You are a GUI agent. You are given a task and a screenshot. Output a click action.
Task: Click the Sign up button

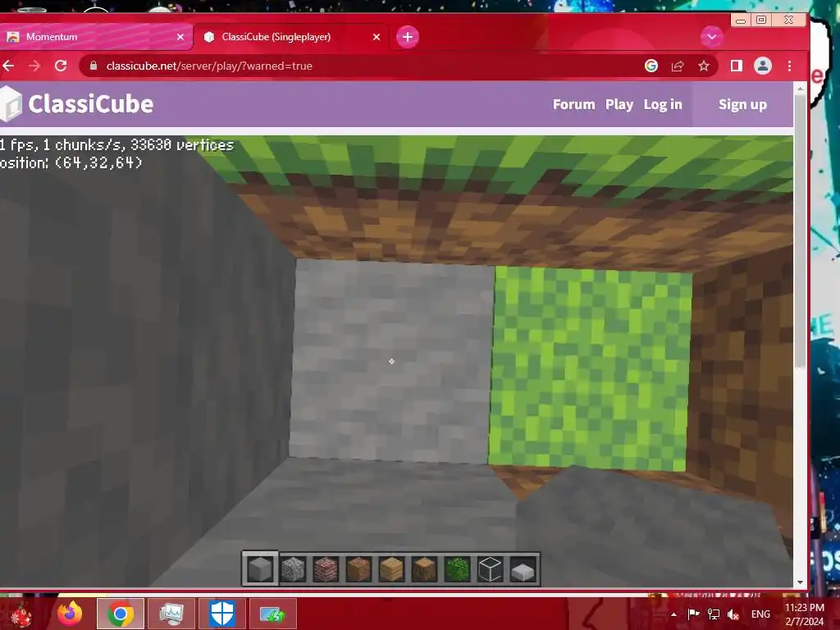point(742,104)
